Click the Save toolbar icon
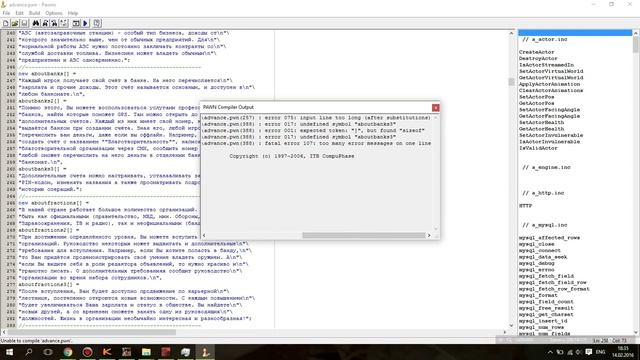This screenshot has height=360, width=640. pos(24,23)
